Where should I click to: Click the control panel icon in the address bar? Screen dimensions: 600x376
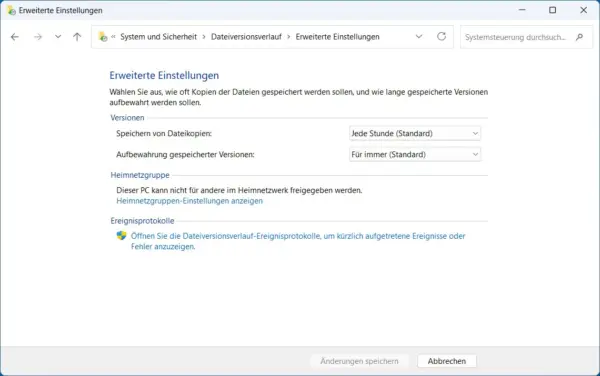point(103,37)
